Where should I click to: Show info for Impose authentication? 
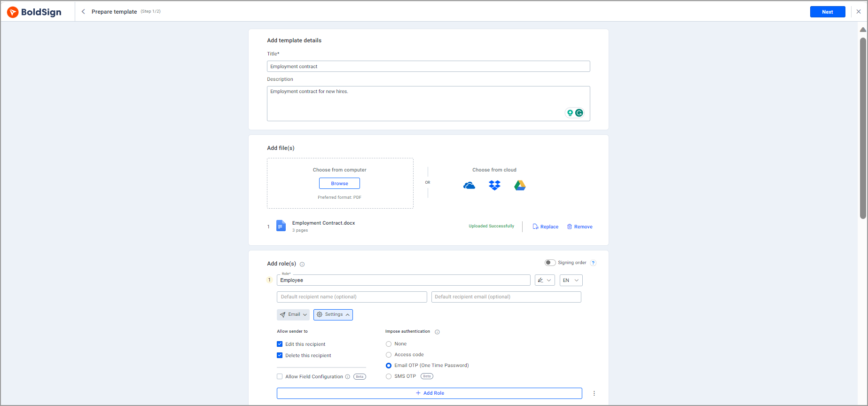click(x=437, y=332)
